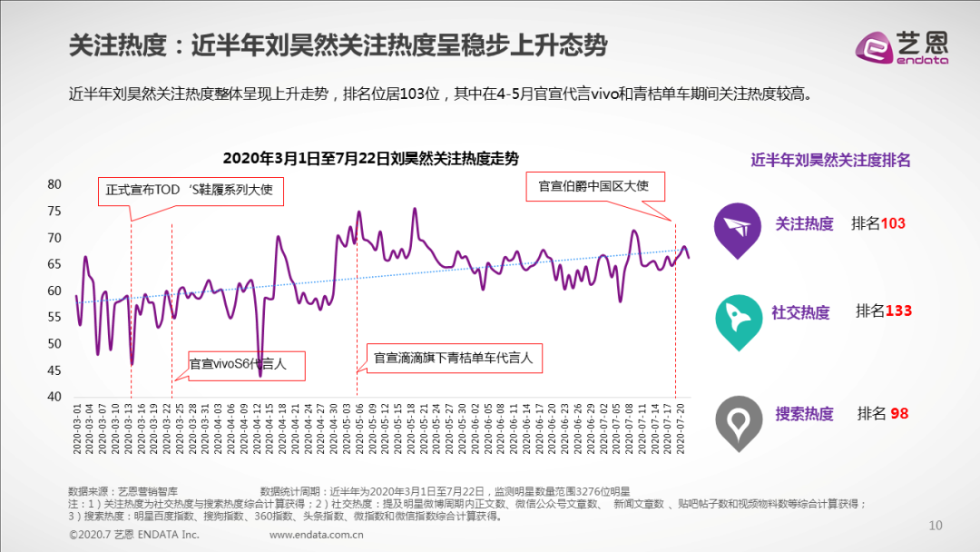The height and width of the screenshot is (552, 980).
Task: Click the red dashed marker at 2020-03-13
Action: (x=132, y=309)
